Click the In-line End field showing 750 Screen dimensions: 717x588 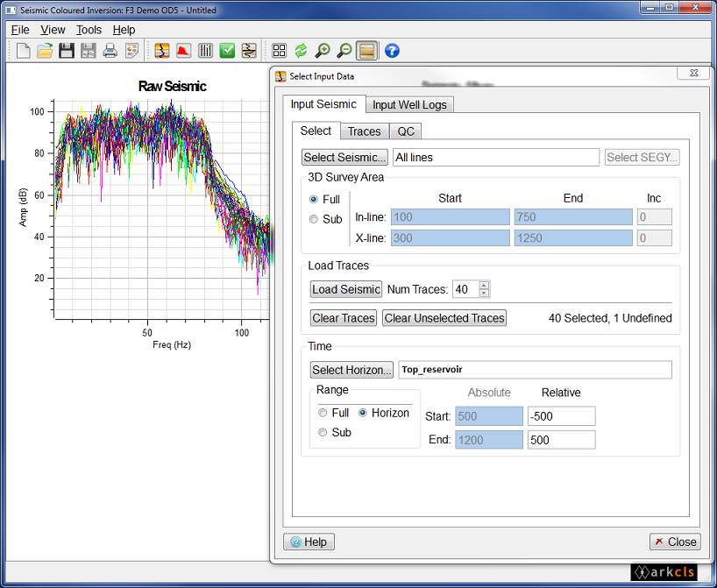point(573,217)
